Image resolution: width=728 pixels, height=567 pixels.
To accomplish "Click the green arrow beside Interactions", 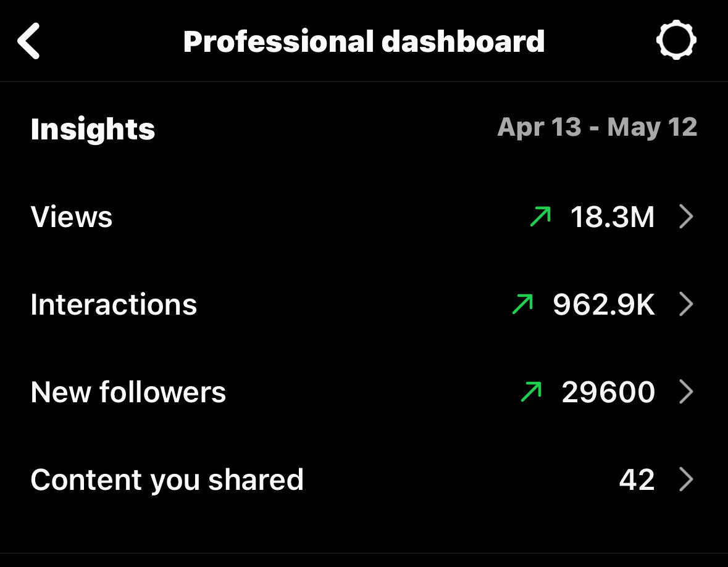I will pos(523,304).
